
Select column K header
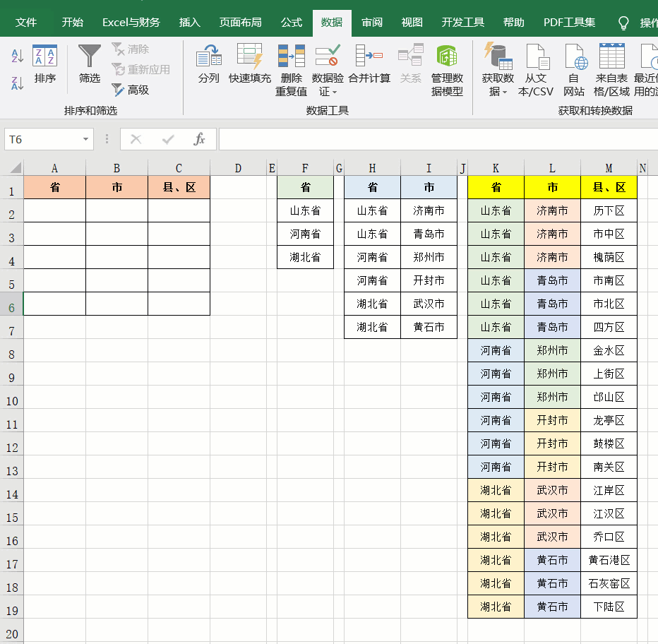coord(496,168)
